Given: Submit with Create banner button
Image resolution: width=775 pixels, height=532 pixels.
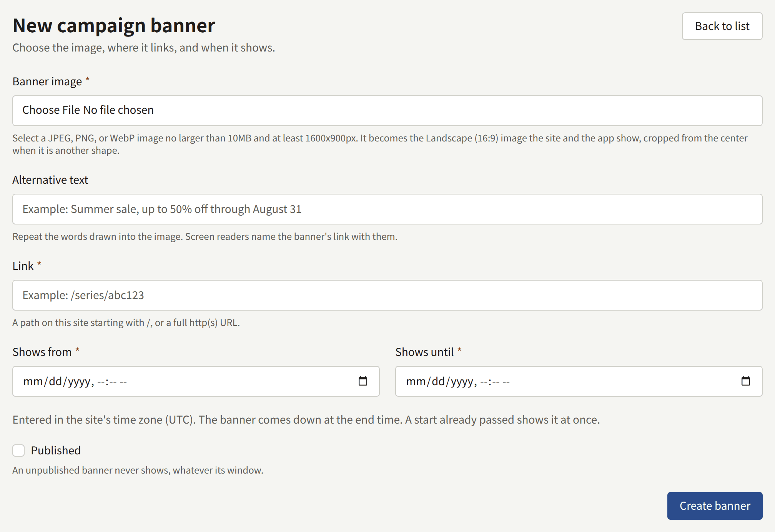Looking at the screenshot, I should pos(715,505).
